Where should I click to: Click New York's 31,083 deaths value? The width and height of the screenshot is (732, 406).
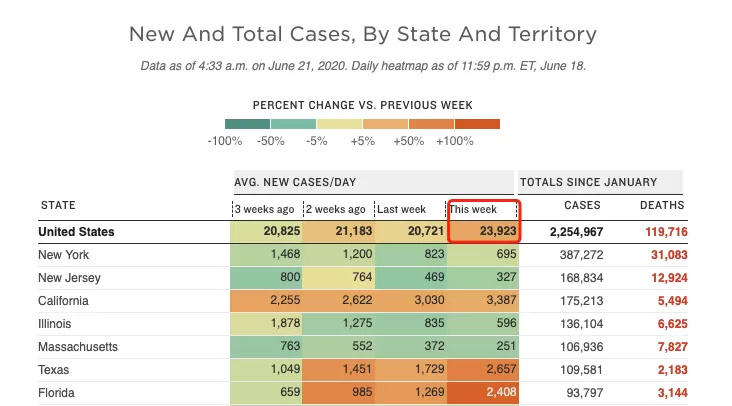pyautogui.click(x=669, y=255)
